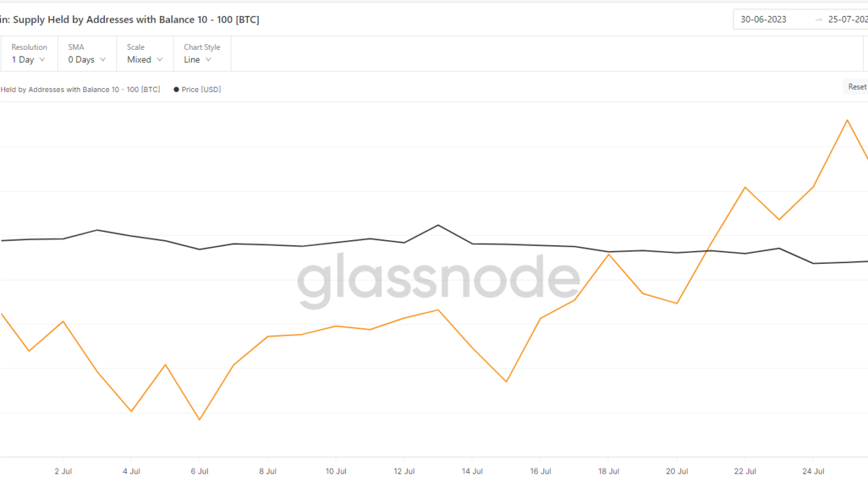Click the start date 30-06-2023 field
Viewport: 868px width, 488px height.
coord(764,20)
